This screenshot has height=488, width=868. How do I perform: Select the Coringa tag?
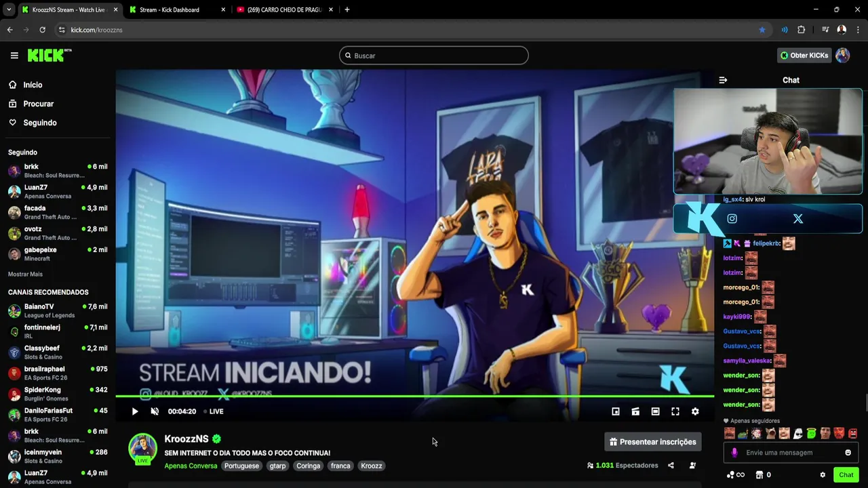(308, 466)
